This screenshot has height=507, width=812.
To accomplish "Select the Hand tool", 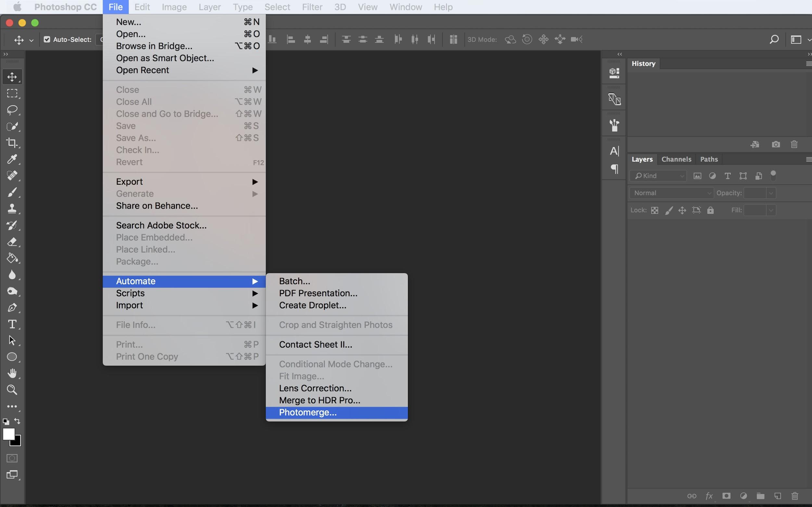I will pos(12,373).
